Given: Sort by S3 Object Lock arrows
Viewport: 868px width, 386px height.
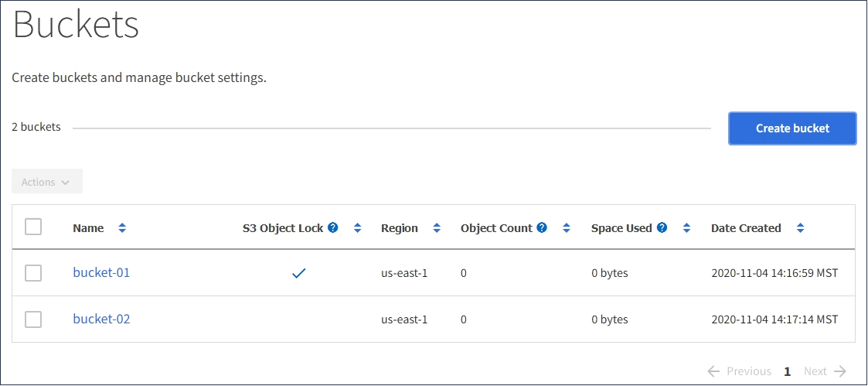Looking at the screenshot, I should click(x=357, y=228).
